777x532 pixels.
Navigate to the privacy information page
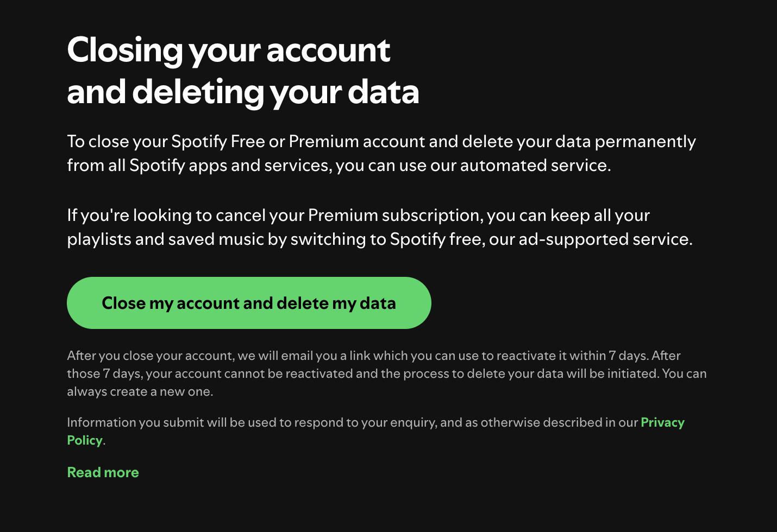[x=662, y=422]
